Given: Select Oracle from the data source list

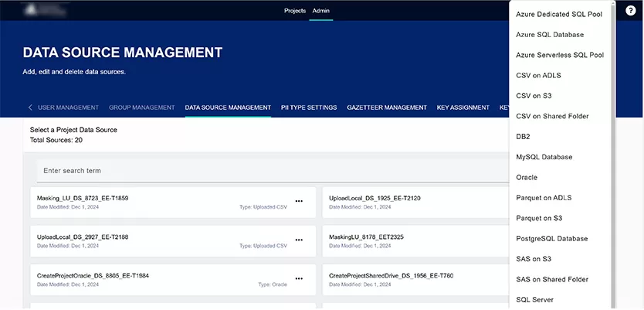Looking at the screenshot, I should click(527, 178).
